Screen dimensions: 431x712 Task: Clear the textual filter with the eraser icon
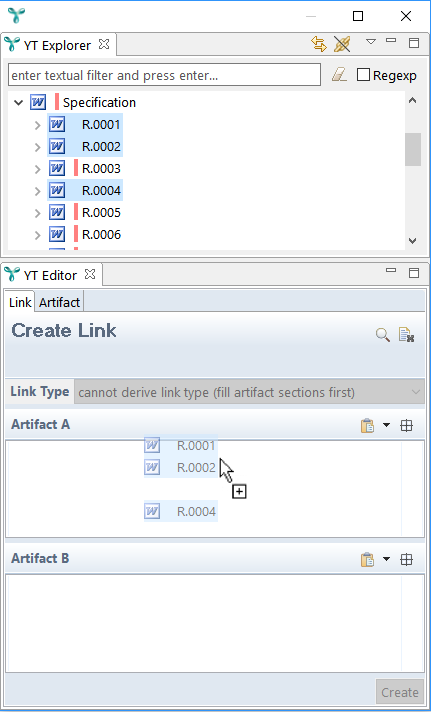coord(339,75)
